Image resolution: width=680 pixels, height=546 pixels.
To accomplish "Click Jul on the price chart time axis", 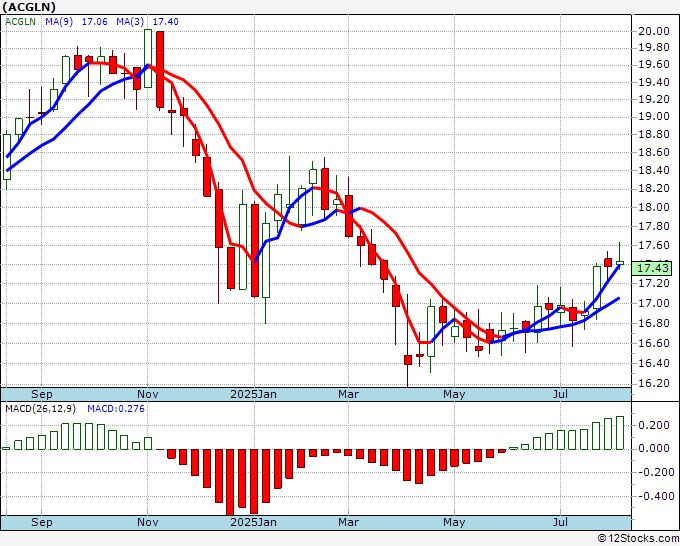I will 560,395.
